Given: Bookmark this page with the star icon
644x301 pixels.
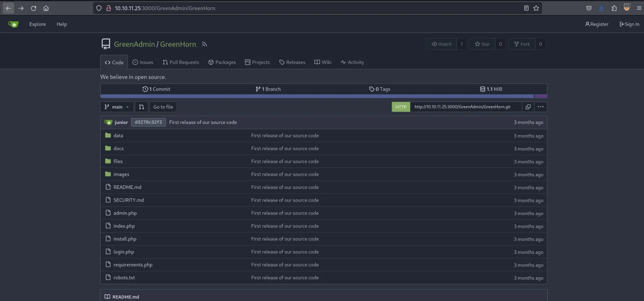Looking at the screenshot, I should (536, 8).
